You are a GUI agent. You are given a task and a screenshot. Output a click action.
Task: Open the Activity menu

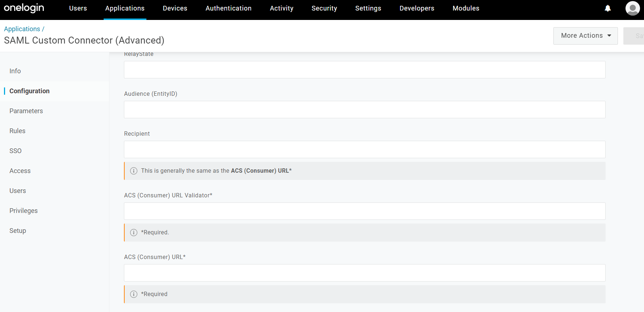[x=282, y=8]
